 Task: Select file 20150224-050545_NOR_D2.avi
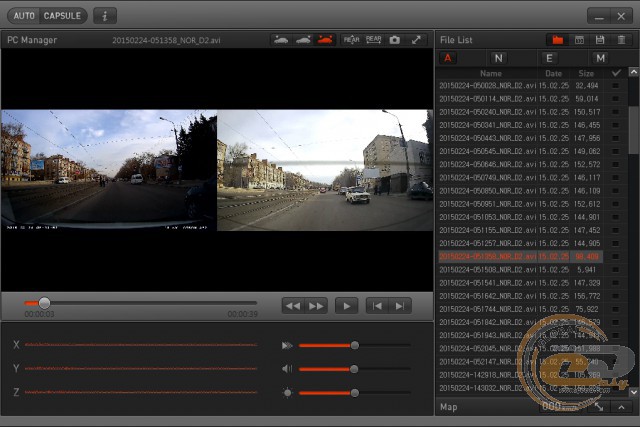(x=521, y=151)
